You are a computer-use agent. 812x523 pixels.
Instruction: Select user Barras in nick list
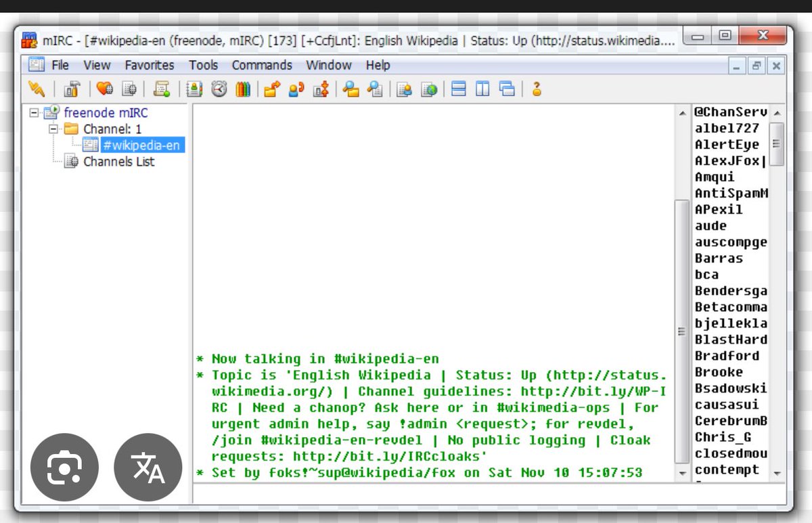pyautogui.click(x=719, y=258)
